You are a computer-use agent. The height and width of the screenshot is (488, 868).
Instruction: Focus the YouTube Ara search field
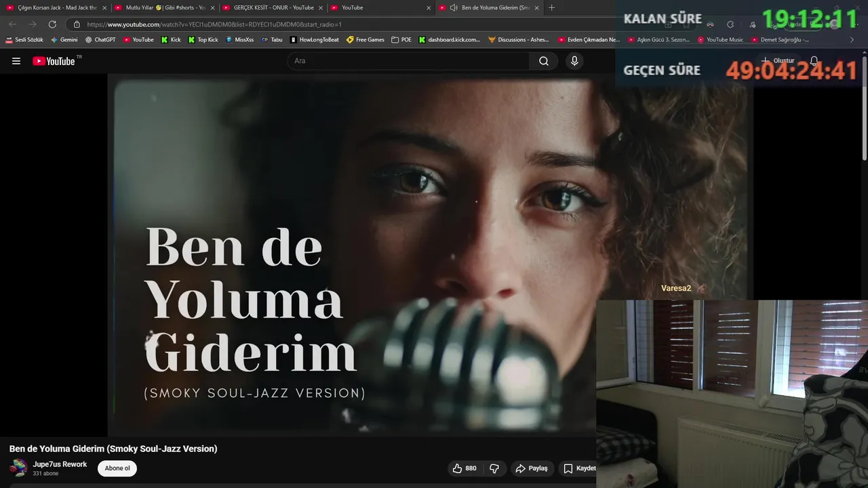(408, 61)
